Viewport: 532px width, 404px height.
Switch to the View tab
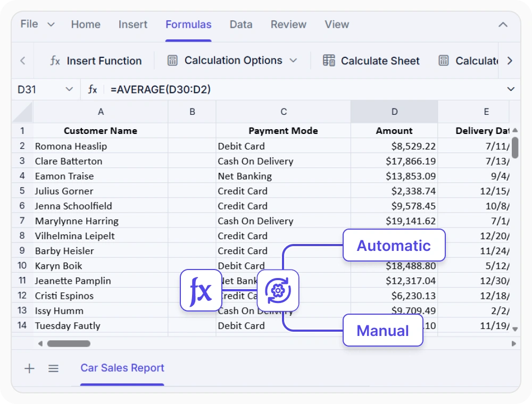pos(337,24)
